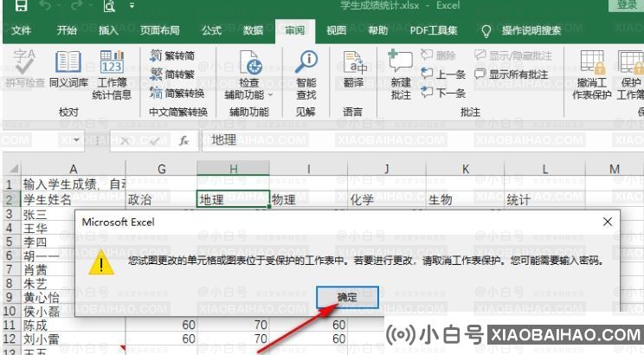Image resolution: width=644 pixels, height=355 pixels.
Task: Select column H header
Action: click(x=234, y=169)
